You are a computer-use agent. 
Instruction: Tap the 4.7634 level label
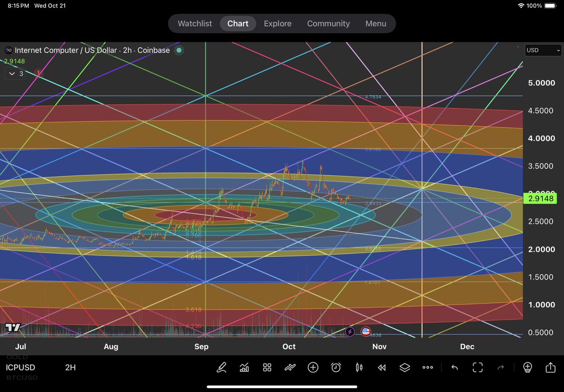[x=373, y=97]
